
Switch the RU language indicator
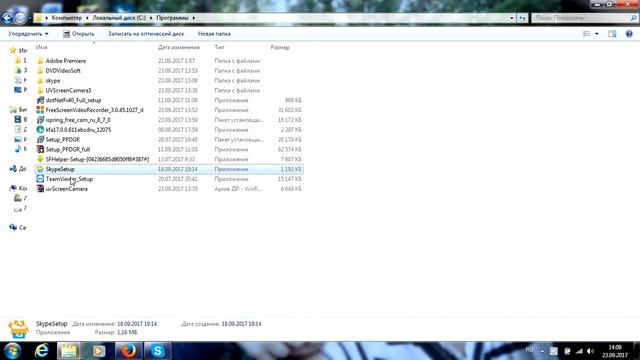coord(529,350)
